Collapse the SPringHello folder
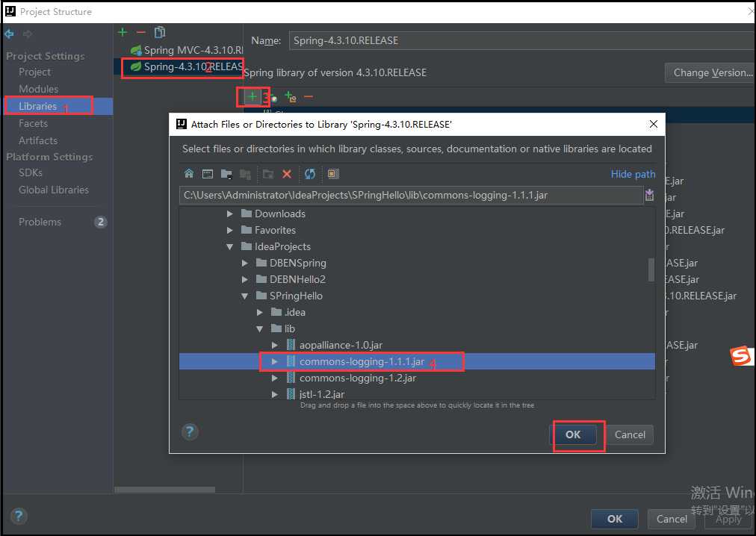Image resolution: width=756 pixels, height=536 pixels. tap(245, 296)
